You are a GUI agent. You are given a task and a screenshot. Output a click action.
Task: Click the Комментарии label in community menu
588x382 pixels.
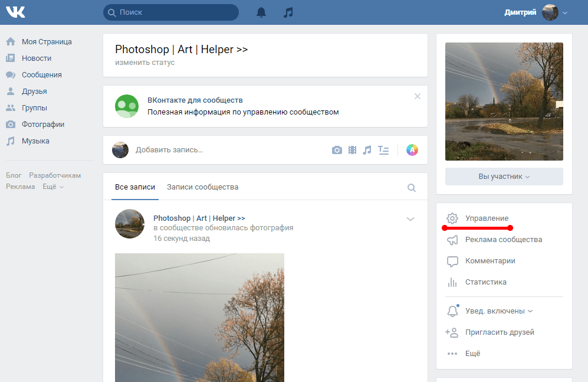click(490, 261)
